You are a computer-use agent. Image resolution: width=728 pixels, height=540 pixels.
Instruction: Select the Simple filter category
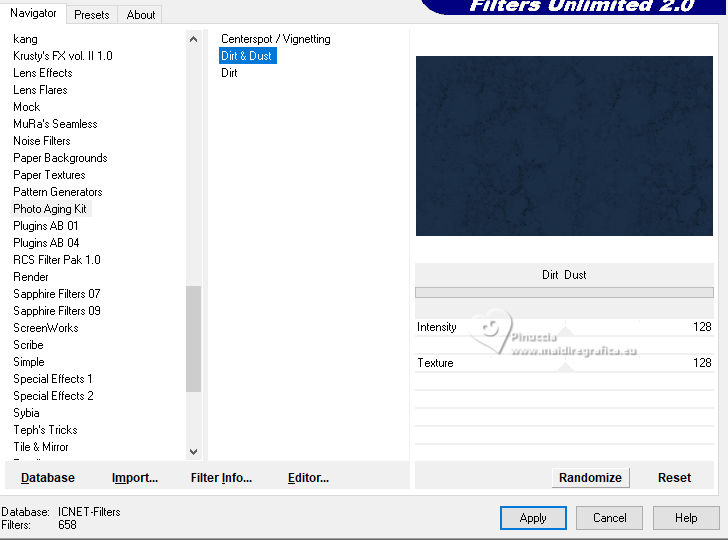(29, 362)
